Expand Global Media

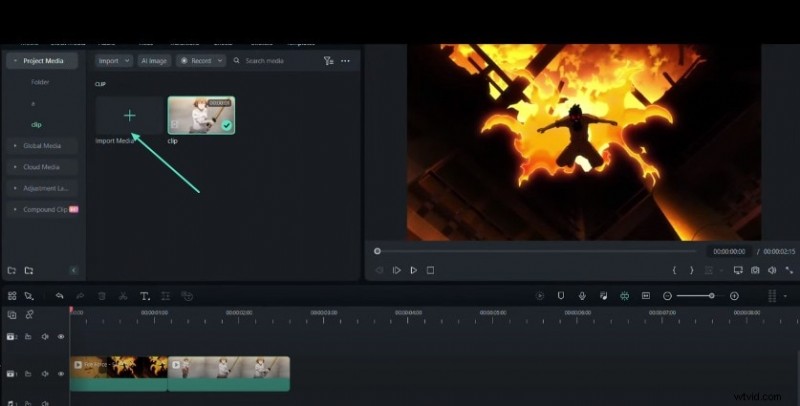click(x=15, y=146)
